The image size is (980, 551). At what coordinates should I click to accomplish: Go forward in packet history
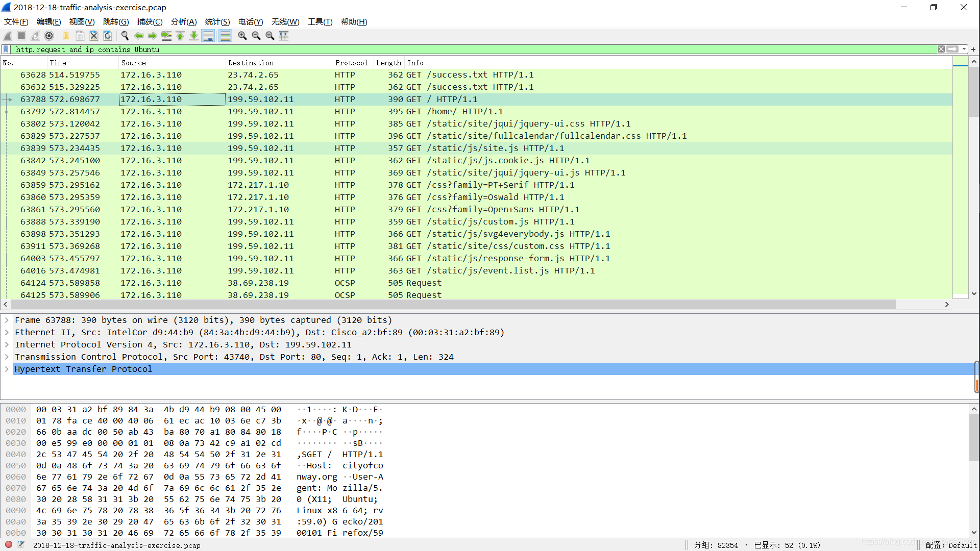coord(153,36)
